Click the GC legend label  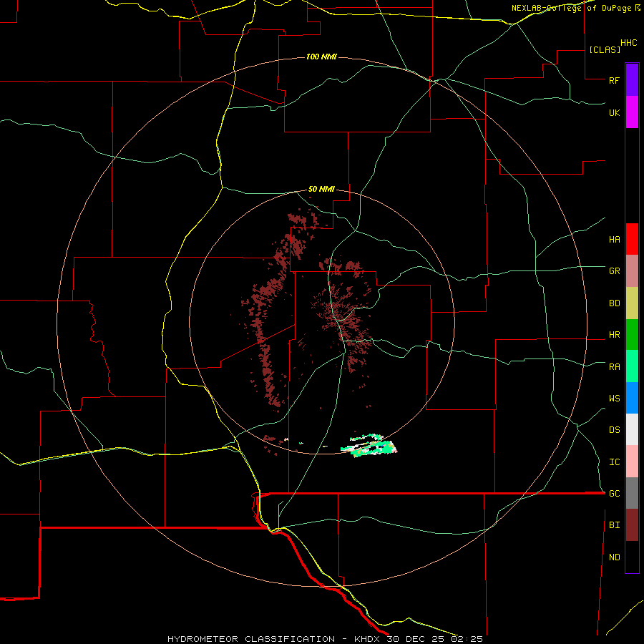click(x=615, y=494)
